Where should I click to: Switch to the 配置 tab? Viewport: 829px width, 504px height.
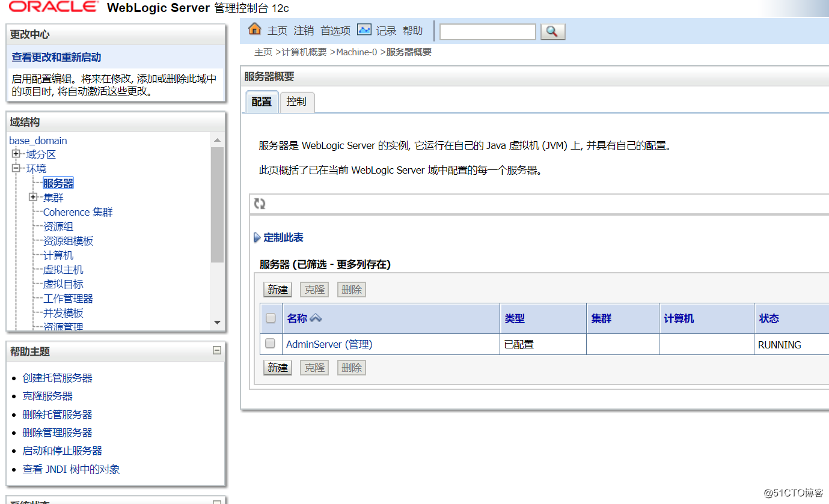click(x=262, y=102)
